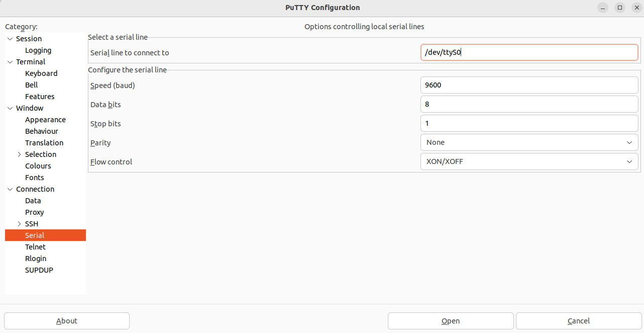
Task: Close the PuTTY Configuration window
Action: (x=636, y=8)
